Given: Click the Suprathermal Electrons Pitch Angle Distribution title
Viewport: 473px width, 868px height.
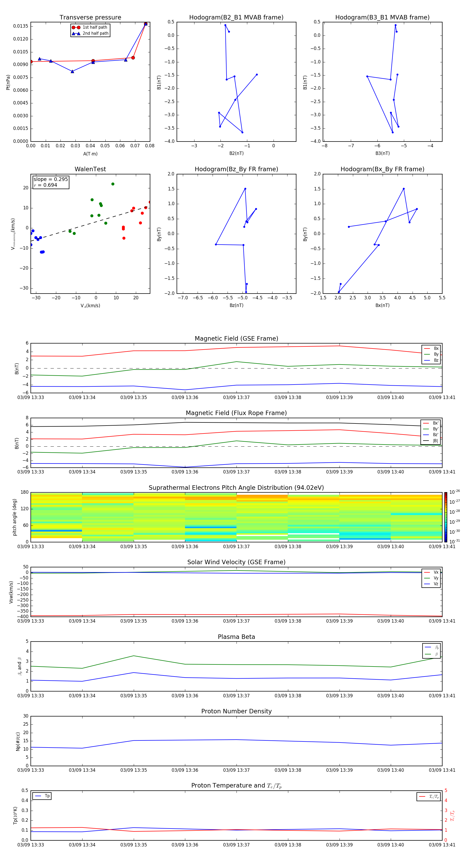Looking at the screenshot, I should click(236, 488).
